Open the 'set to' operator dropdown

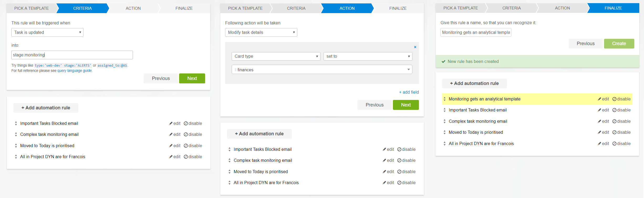click(x=368, y=56)
